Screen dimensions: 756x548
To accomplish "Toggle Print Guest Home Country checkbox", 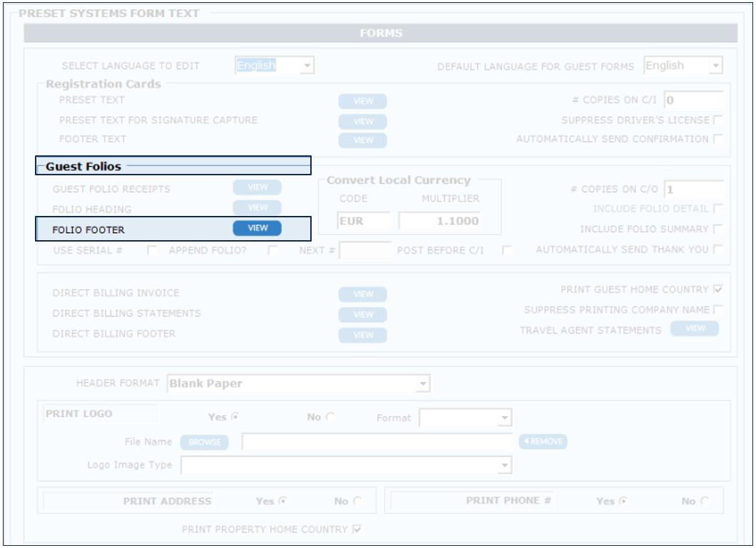I will click(x=717, y=290).
